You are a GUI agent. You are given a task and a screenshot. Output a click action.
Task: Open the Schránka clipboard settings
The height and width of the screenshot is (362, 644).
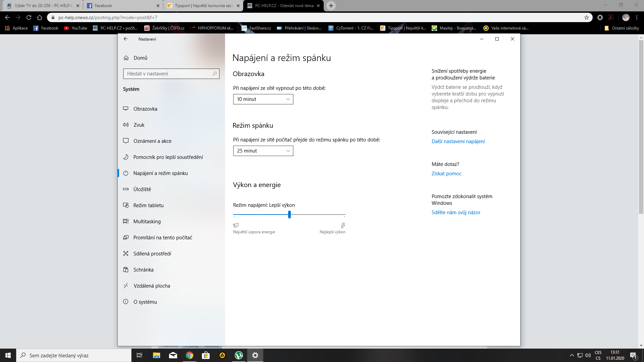(143, 270)
